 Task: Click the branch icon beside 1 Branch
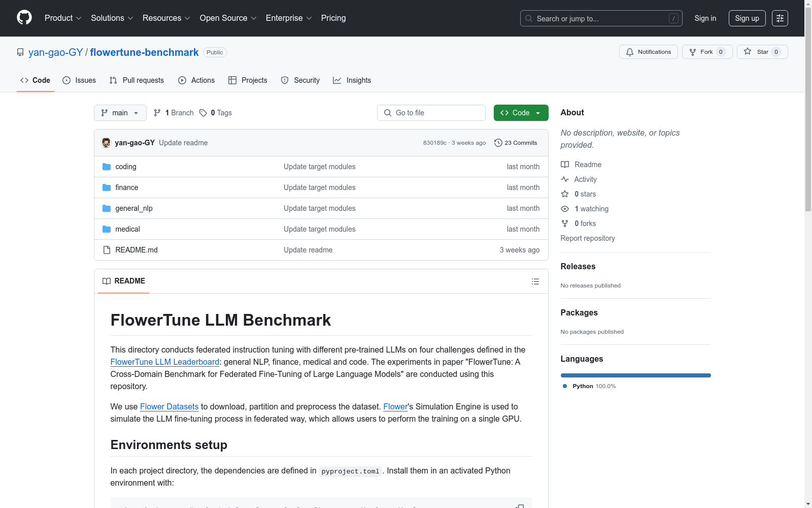[157, 113]
